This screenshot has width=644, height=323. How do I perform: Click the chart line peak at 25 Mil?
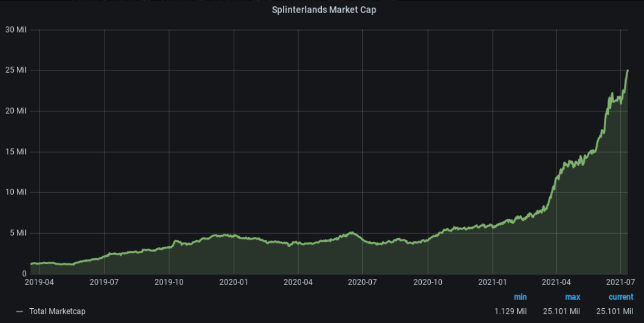(x=628, y=70)
